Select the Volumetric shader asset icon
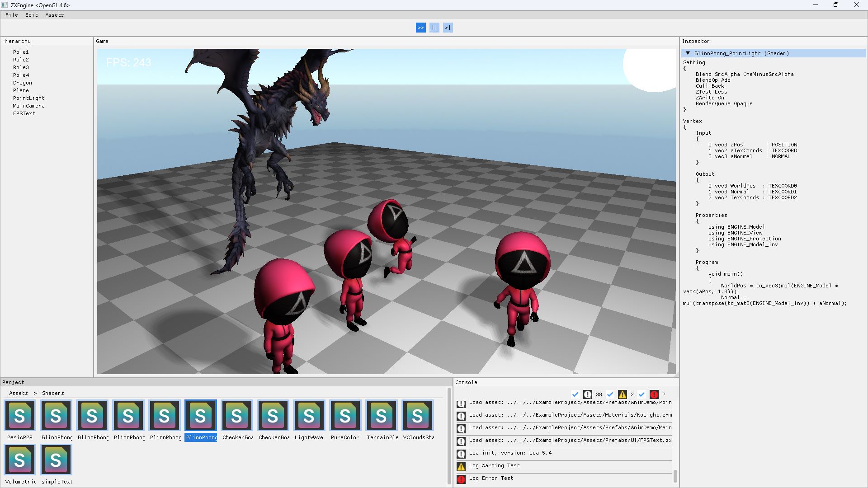 pyautogui.click(x=20, y=460)
